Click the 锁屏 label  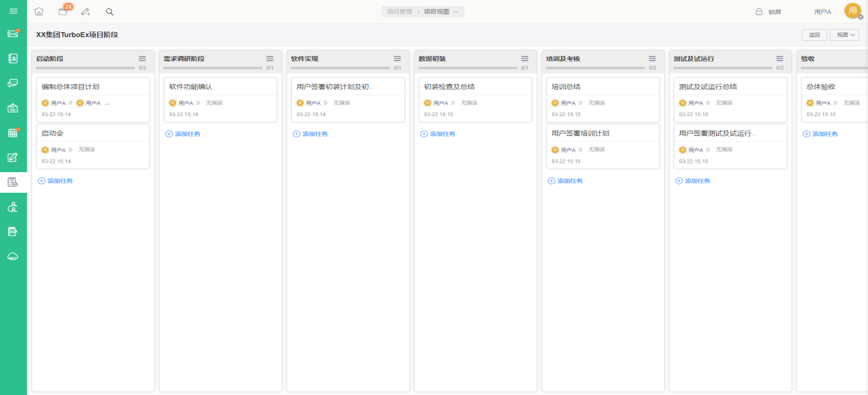[774, 12]
